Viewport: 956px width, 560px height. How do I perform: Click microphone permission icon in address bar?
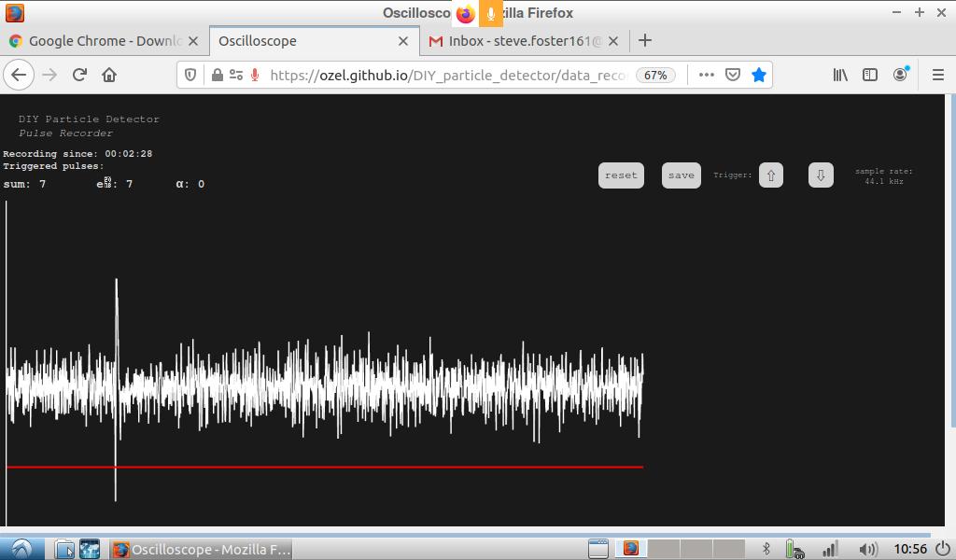coord(255,75)
